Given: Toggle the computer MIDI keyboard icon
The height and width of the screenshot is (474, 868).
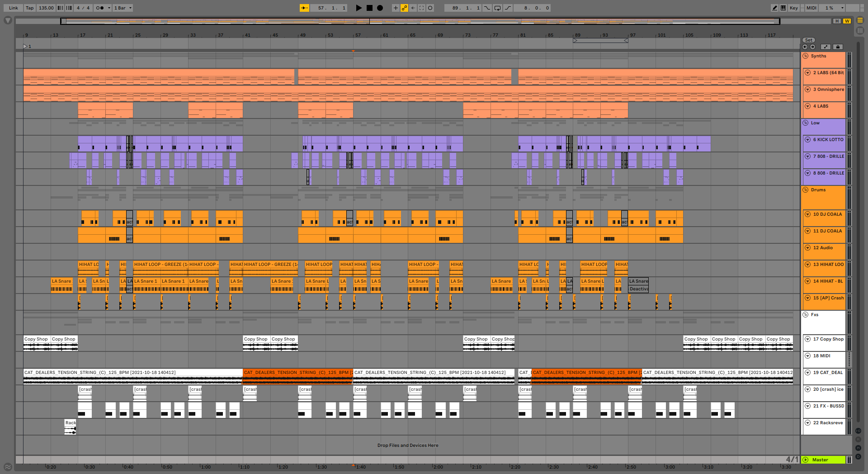Looking at the screenshot, I should coord(783,8).
